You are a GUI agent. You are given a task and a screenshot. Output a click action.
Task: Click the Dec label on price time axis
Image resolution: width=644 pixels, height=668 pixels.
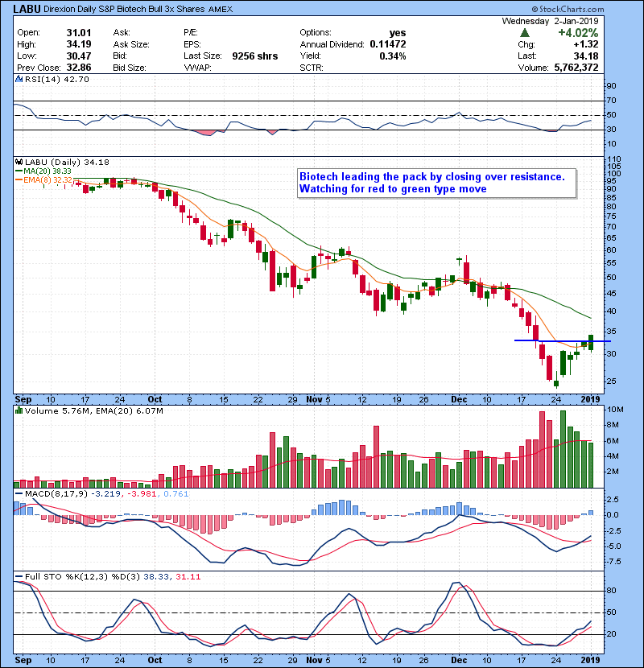[459, 399]
